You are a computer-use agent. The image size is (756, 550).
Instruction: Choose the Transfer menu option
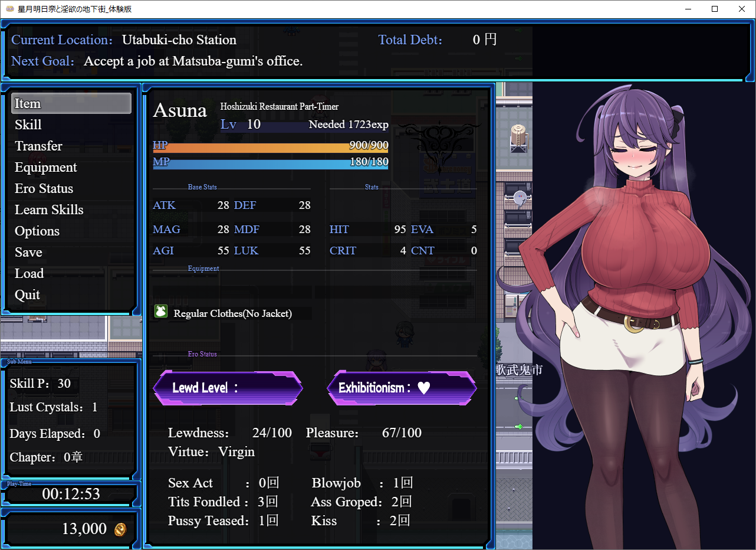click(x=38, y=146)
